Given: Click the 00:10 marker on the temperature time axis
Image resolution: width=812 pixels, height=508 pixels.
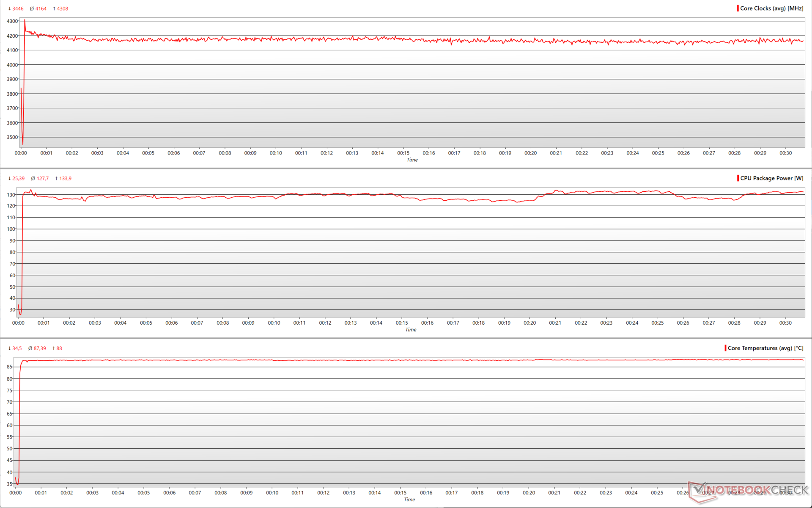Looking at the screenshot, I should tap(272, 492).
